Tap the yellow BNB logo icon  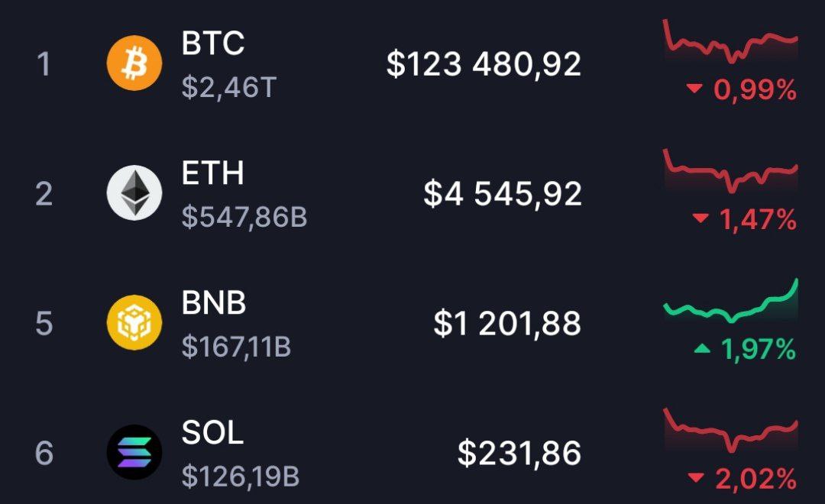click(x=134, y=322)
